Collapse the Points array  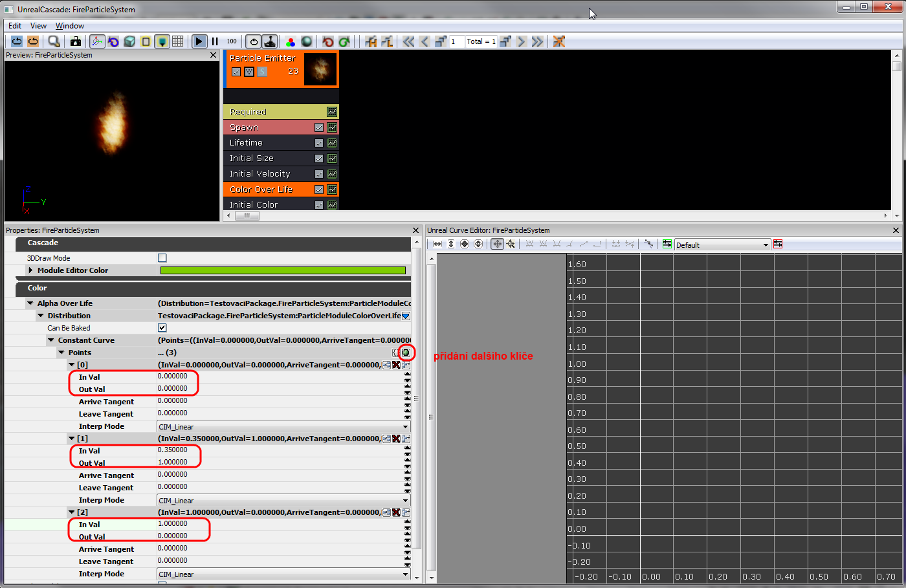point(61,353)
